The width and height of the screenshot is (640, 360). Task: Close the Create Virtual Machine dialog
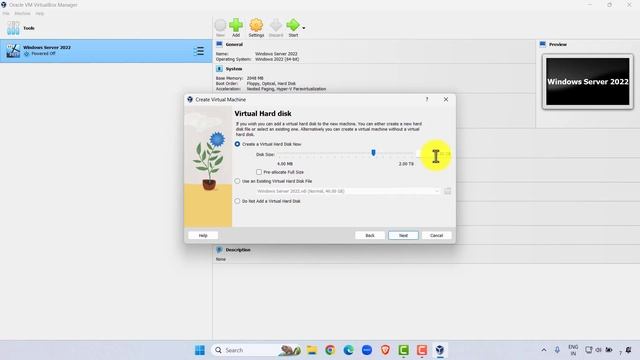tap(446, 99)
